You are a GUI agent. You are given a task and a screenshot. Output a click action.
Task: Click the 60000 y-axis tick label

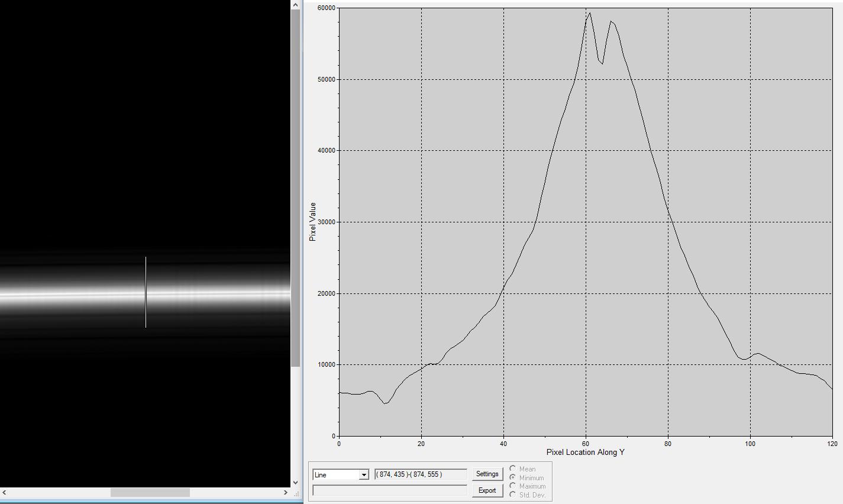(326, 8)
